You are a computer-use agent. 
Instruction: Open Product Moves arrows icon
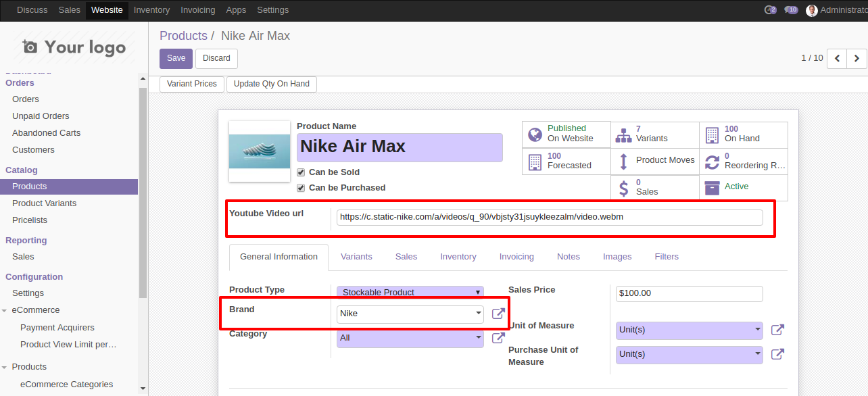[623, 161]
